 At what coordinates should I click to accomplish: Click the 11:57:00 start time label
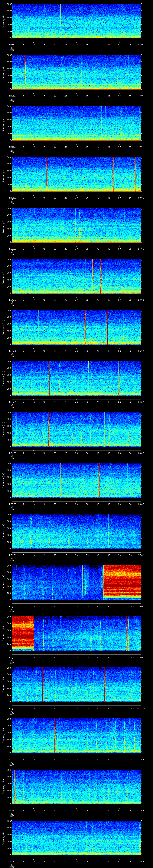(x=12, y=606)
